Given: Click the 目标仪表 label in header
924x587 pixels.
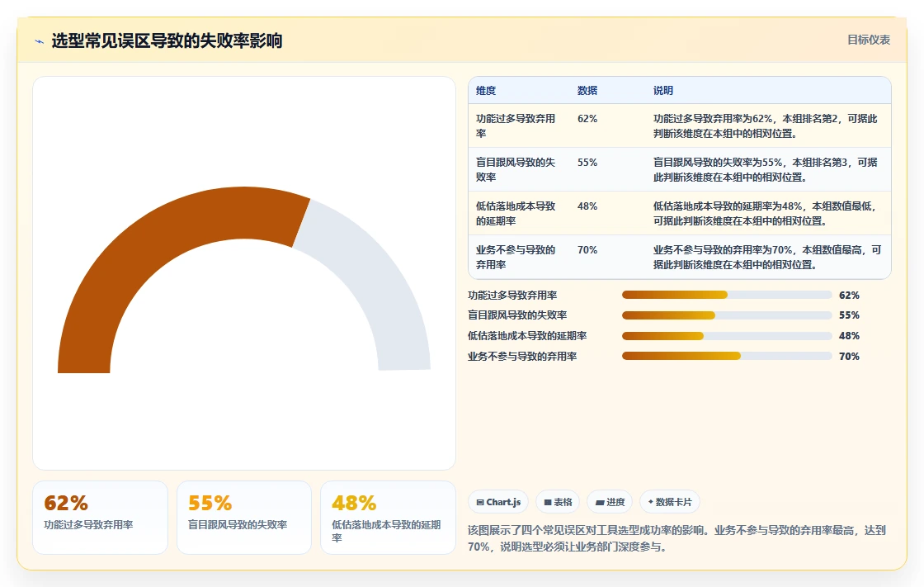Looking at the screenshot, I should pyautogui.click(x=869, y=40).
